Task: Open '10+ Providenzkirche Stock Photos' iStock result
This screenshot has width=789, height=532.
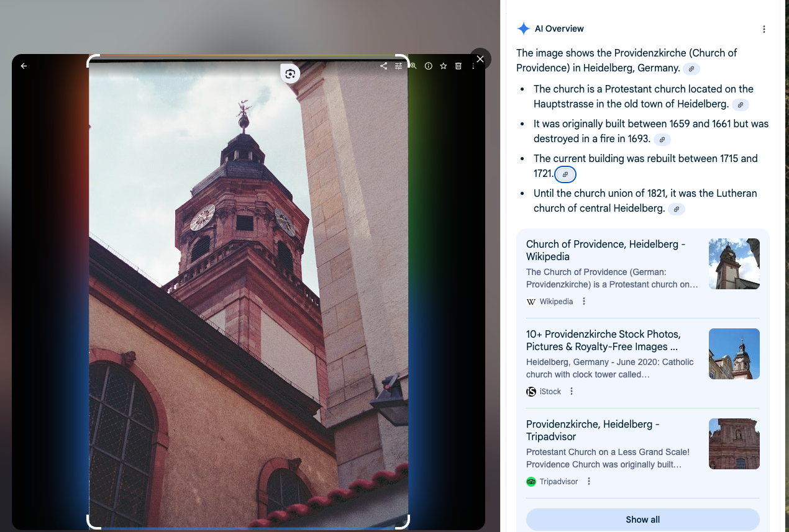Action: click(603, 340)
